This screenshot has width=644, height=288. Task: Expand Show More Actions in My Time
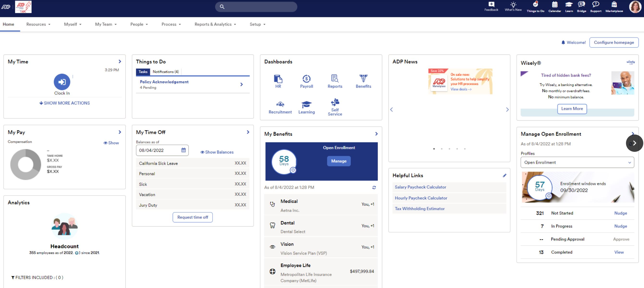65,103
